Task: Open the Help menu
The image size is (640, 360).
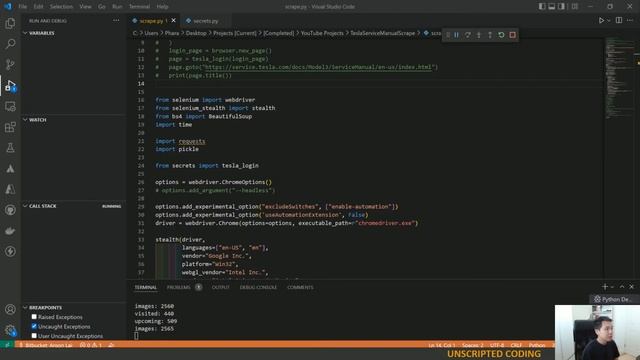Action: (162, 7)
